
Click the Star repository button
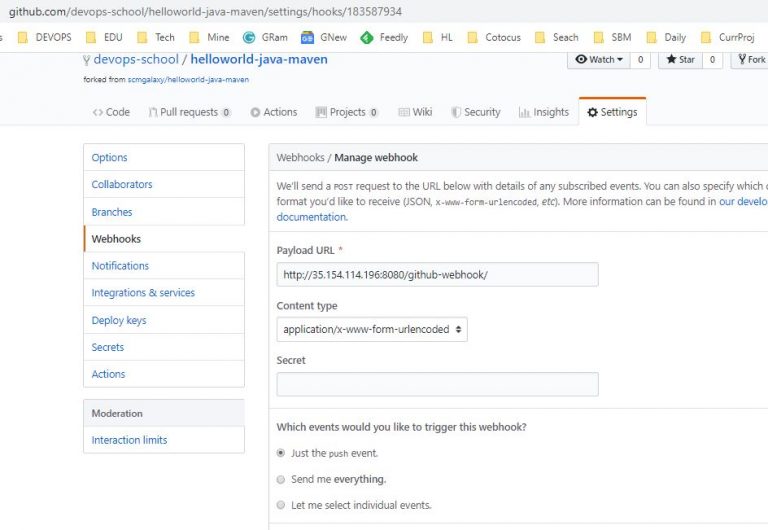pyautogui.click(x=679, y=60)
